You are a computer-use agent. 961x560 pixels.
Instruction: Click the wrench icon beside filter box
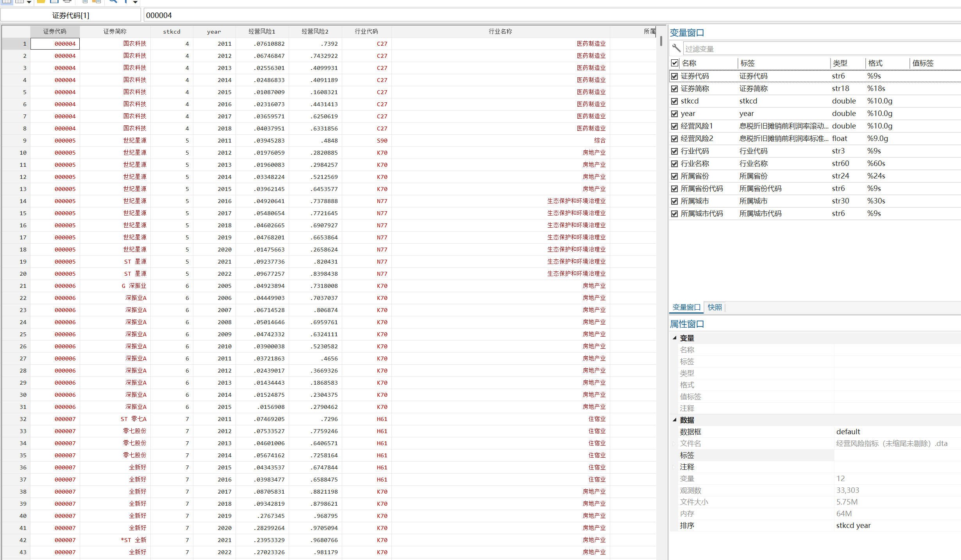click(676, 48)
